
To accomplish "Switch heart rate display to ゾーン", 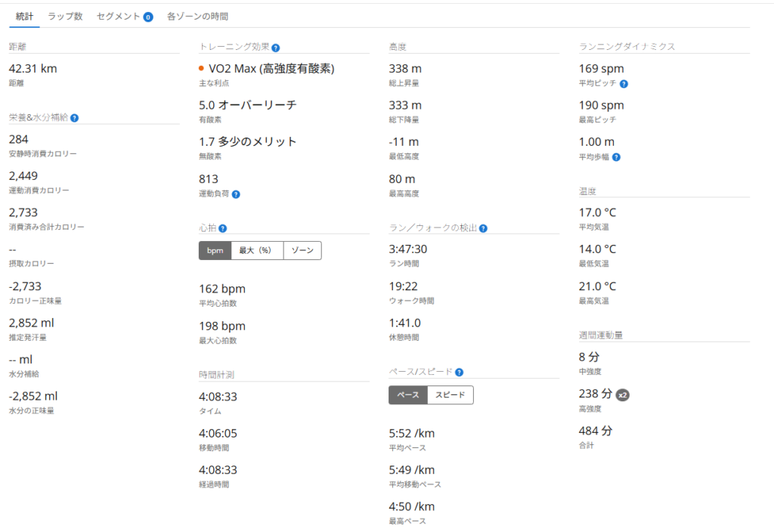I will click(x=302, y=251).
